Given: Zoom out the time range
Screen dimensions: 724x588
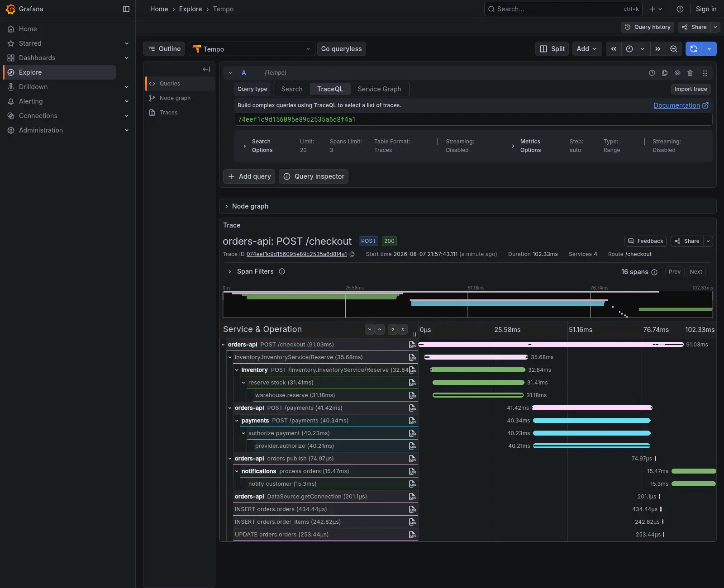Looking at the screenshot, I should click(674, 49).
